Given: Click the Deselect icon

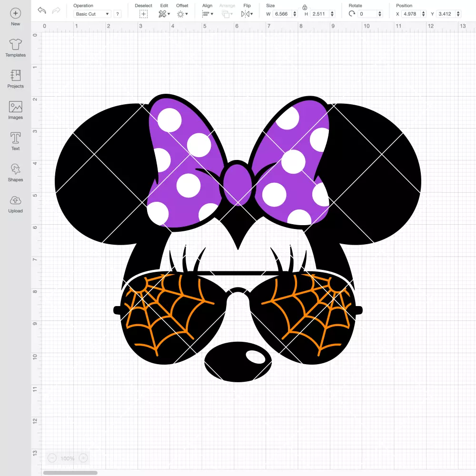Looking at the screenshot, I should [144, 14].
